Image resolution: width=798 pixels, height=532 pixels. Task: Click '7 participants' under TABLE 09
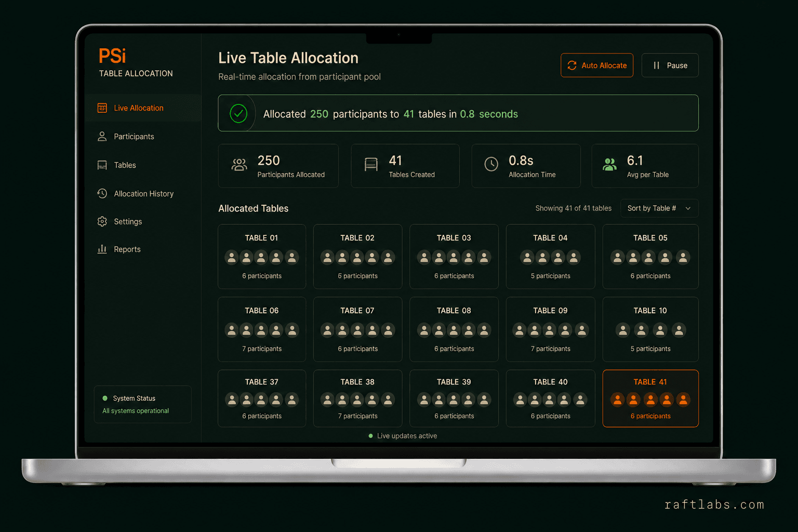pos(551,349)
